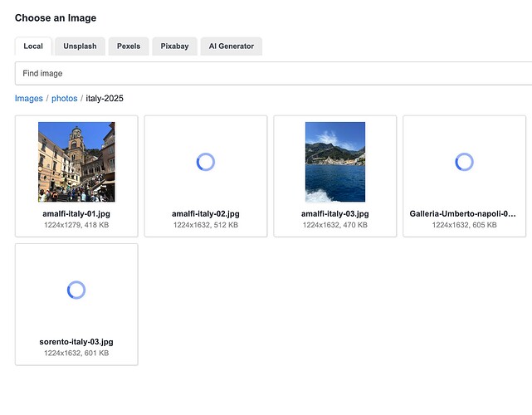532x415 pixels.
Task: Click the amalfi-italy-02.jpg filename label
Action: (x=206, y=214)
